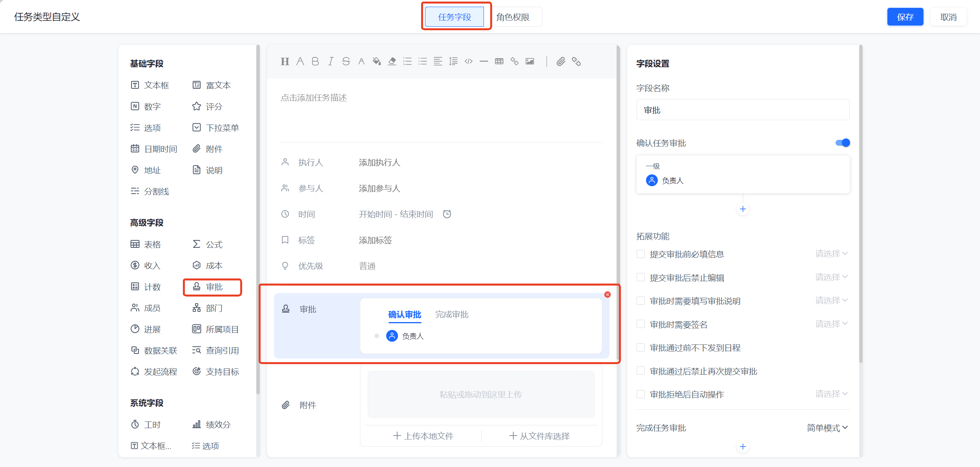
Task: Click the task description text area
Action: pyautogui.click(x=442, y=110)
